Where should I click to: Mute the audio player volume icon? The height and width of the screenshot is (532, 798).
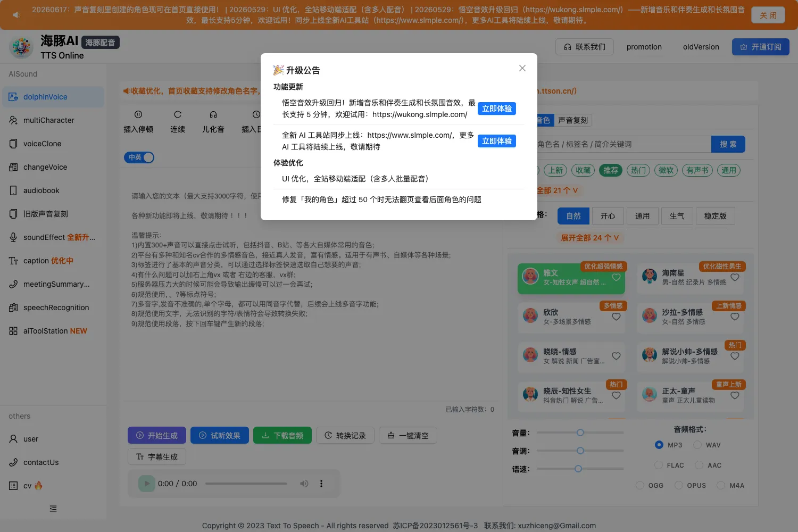[304, 484]
